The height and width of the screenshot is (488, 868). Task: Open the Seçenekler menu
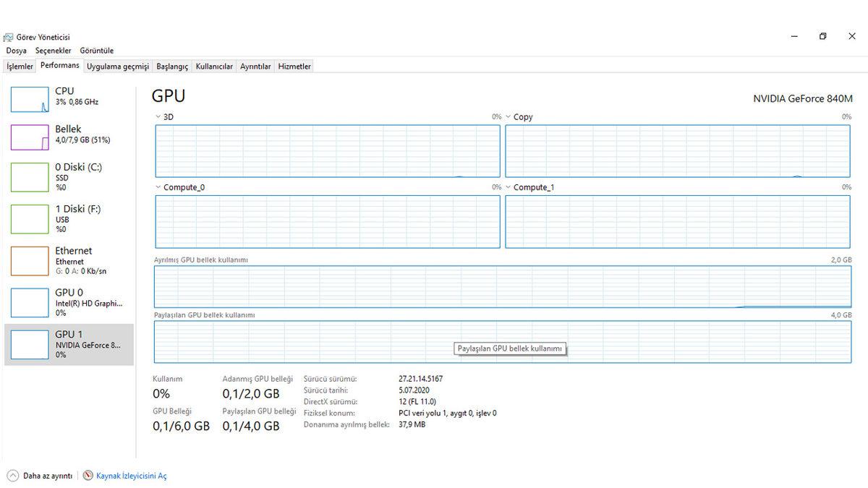(54, 51)
